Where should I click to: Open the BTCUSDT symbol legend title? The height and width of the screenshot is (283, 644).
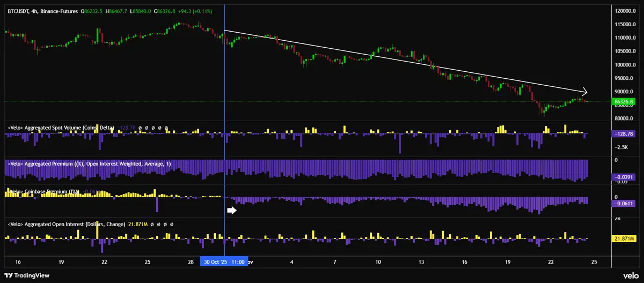point(41,10)
